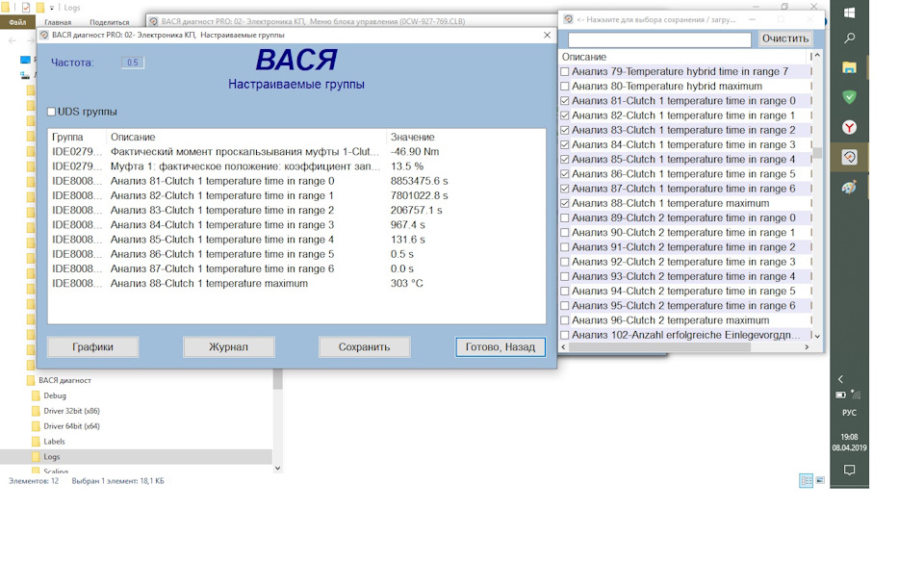Check battery status tray icon
This screenshot has height=586, width=924.
(841, 395)
